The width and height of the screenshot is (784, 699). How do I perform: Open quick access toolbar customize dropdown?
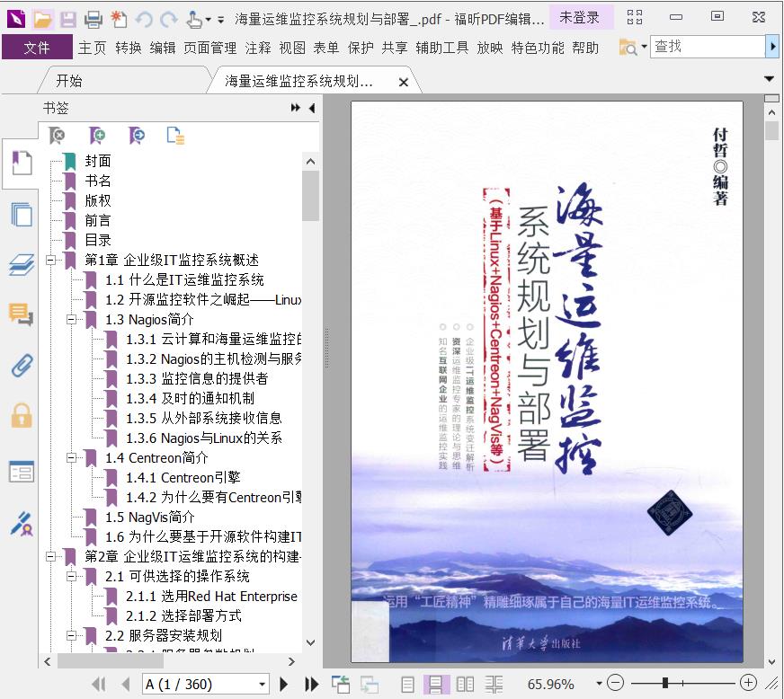pyautogui.click(x=220, y=20)
